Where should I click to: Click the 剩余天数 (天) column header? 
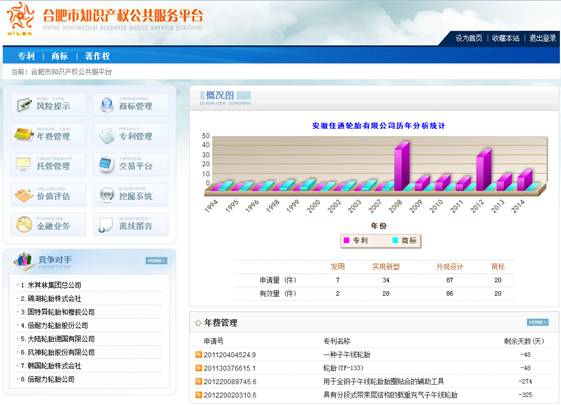coord(524,341)
